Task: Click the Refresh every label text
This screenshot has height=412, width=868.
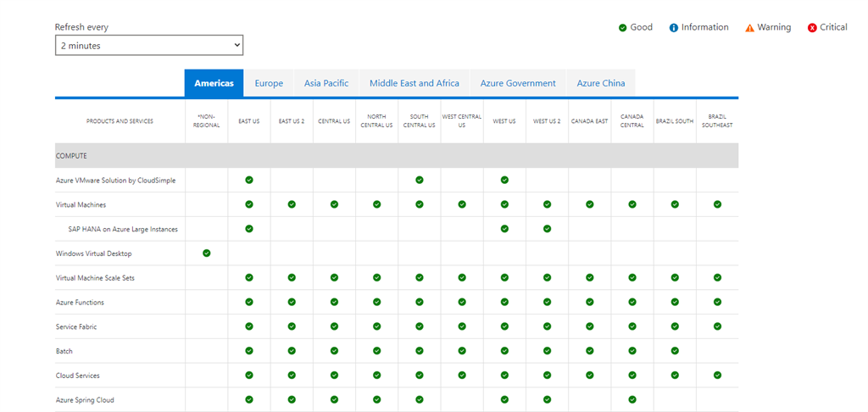Action: click(x=82, y=27)
